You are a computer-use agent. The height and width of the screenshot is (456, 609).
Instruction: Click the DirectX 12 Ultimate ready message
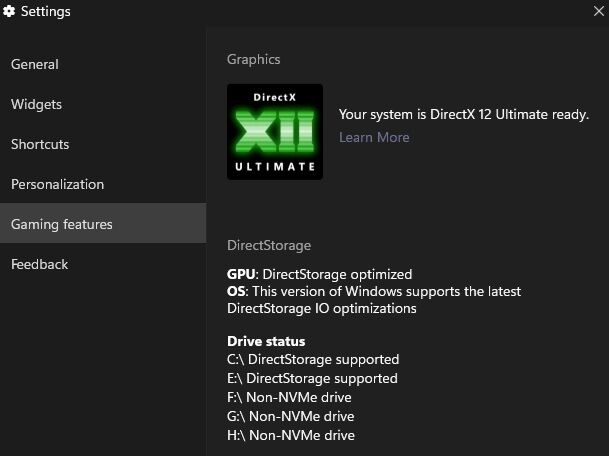464,114
